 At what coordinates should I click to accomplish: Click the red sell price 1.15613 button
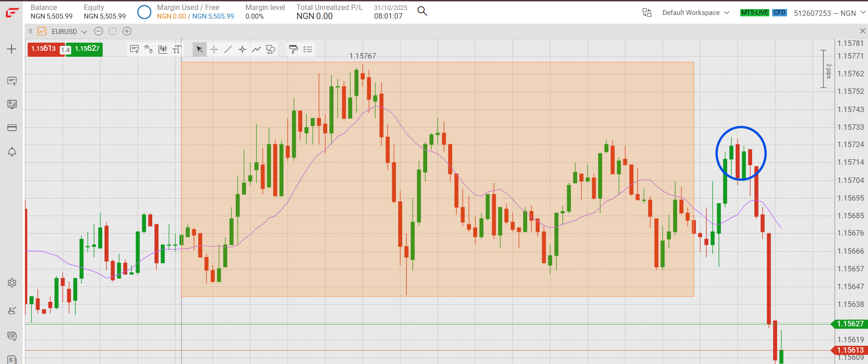tap(44, 49)
